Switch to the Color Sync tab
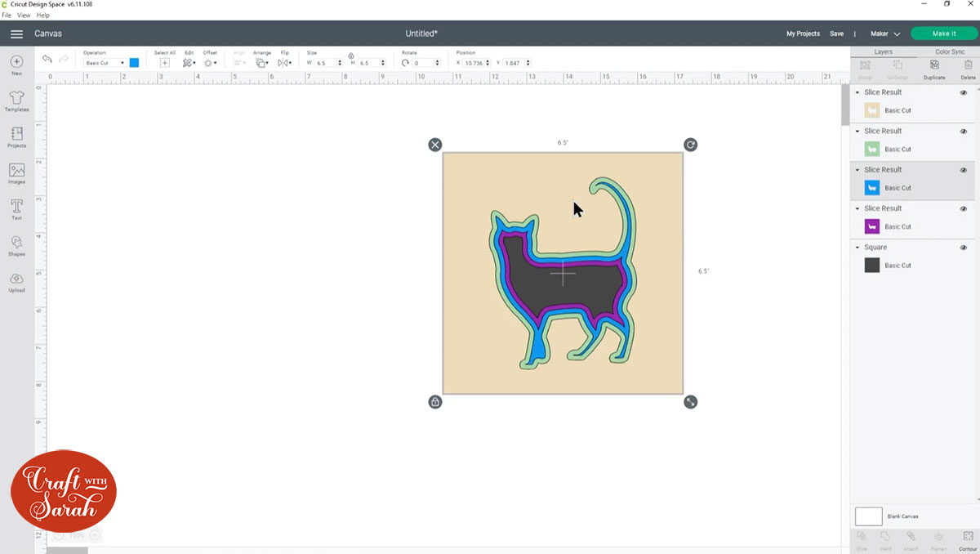980x554 pixels. [x=949, y=51]
